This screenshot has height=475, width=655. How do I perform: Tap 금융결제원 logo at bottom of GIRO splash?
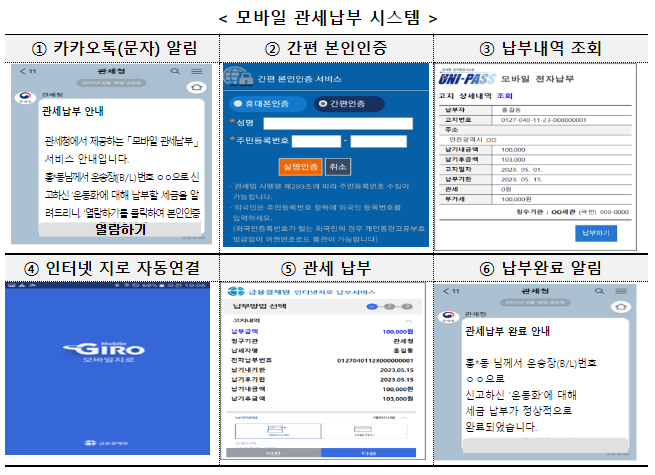point(106,443)
